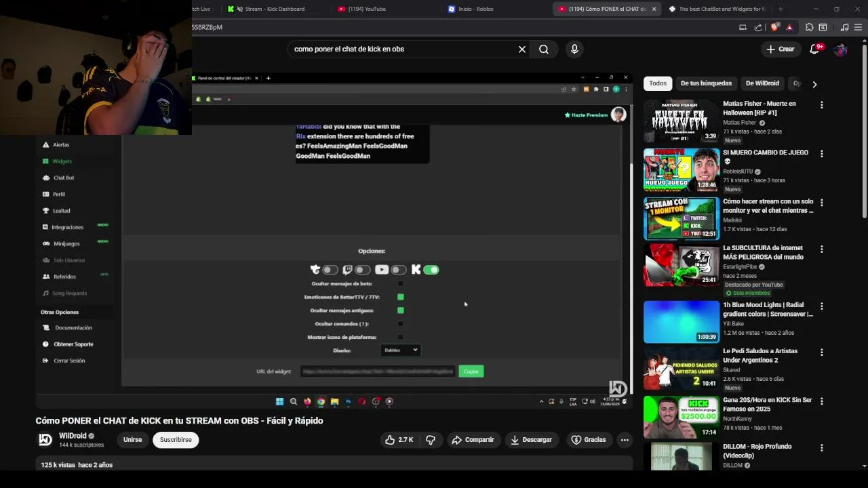Click the magnifier search button

pos(544,49)
